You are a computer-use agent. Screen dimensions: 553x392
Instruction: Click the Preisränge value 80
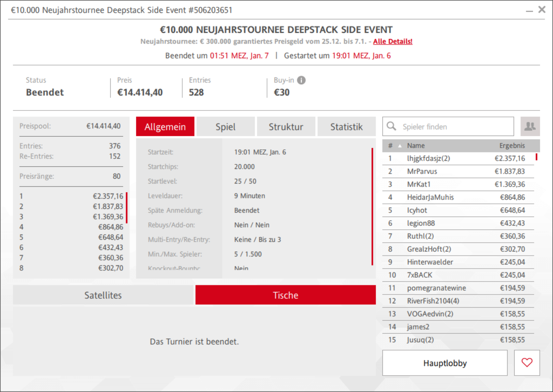pyautogui.click(x=117, y=176)
